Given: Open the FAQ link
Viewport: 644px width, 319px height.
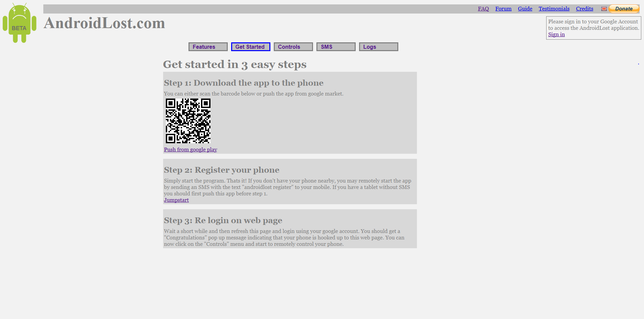Looking at the screenshot, I should (x=483, y=9).
